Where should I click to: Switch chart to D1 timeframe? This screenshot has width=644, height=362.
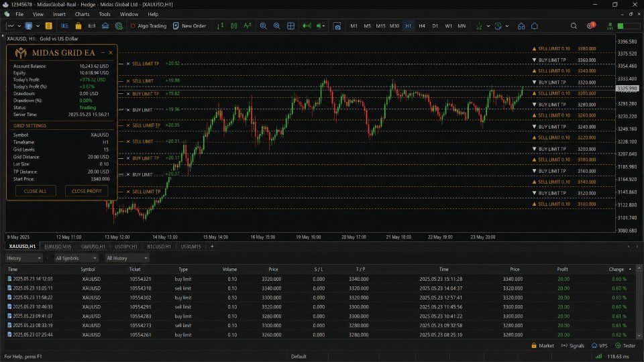point(435,26)
